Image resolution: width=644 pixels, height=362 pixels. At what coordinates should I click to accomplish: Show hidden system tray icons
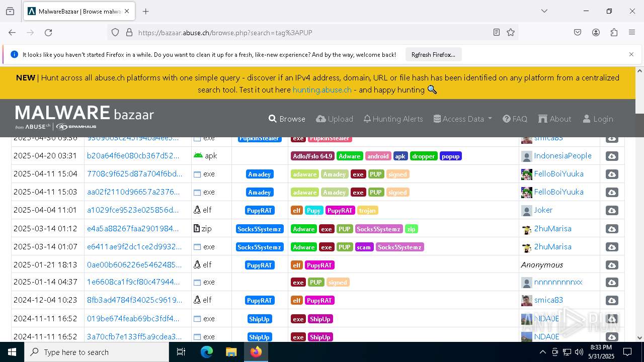coord(542,352)
